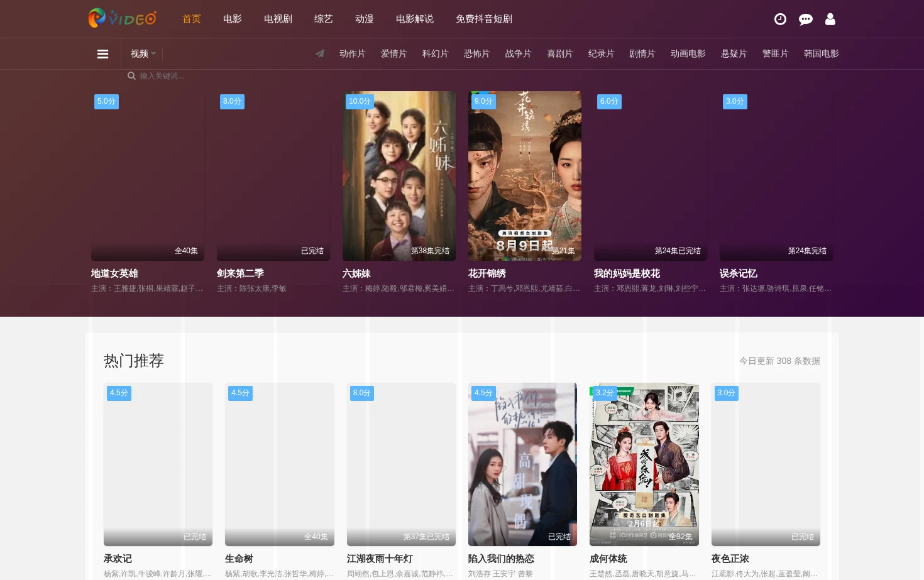The width and height of the screenshot is (924, 580).
Task: Open the 地道女英雄 poster thumbnail
Action: 148,176
